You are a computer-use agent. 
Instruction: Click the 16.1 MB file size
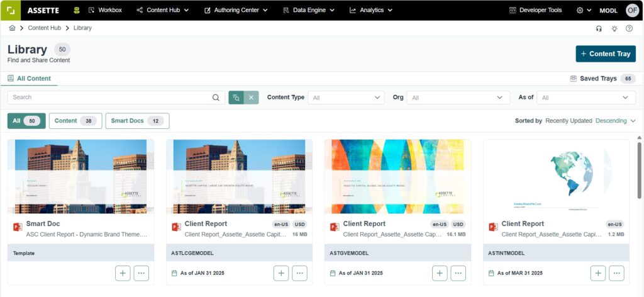point(457,235)
